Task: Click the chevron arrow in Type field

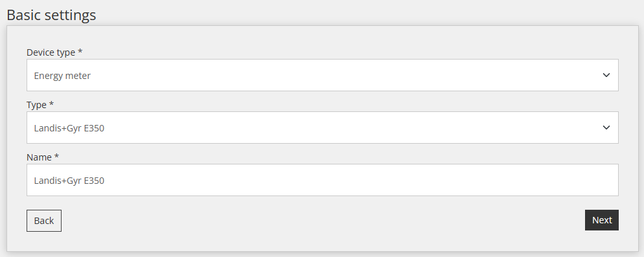Action: point(606,128)
